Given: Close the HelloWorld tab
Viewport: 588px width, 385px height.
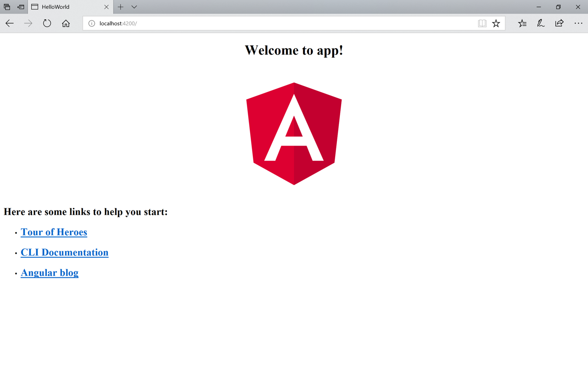Looking at the screenshot, I should coord(107,7).
